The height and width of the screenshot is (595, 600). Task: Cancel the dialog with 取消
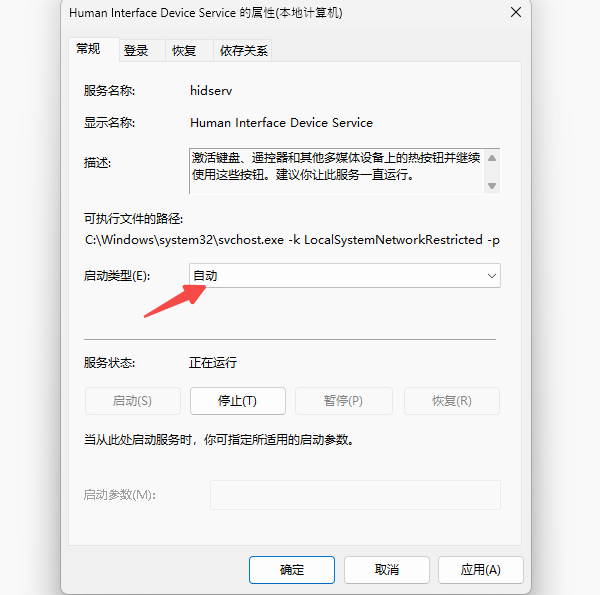(x=387, y=570)
